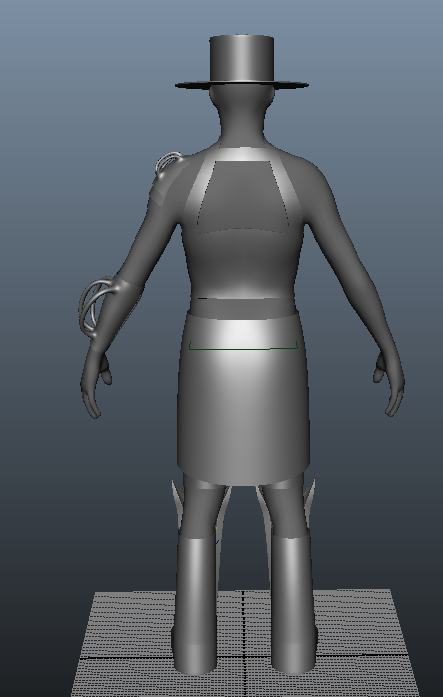The image size is (443, 697).
Task: Select the character's top hat crown
Action: (241, 58)
